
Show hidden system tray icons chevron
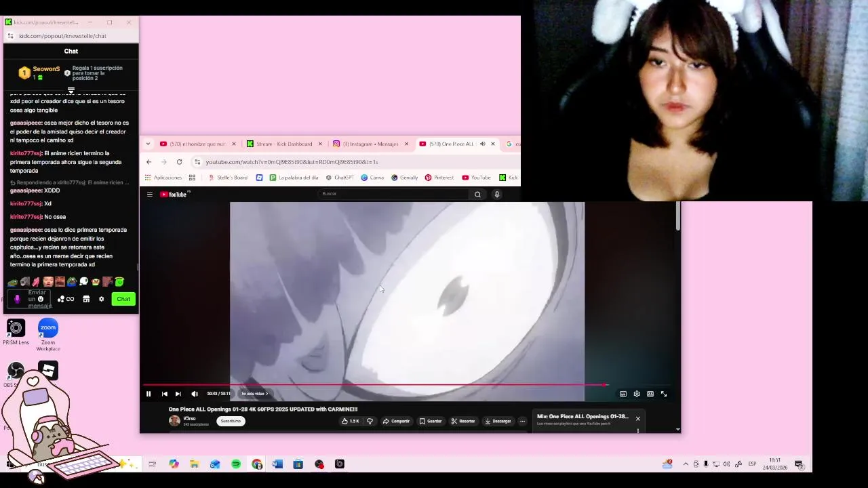point(686,464)
